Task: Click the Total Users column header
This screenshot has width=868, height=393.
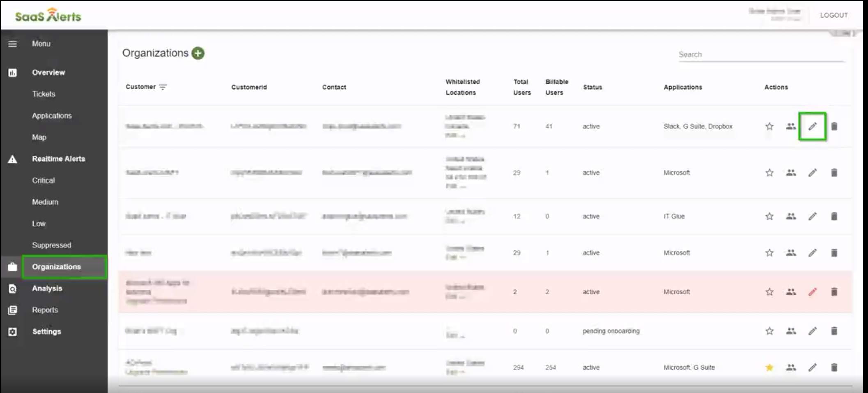Action: [x=522, y=87]
